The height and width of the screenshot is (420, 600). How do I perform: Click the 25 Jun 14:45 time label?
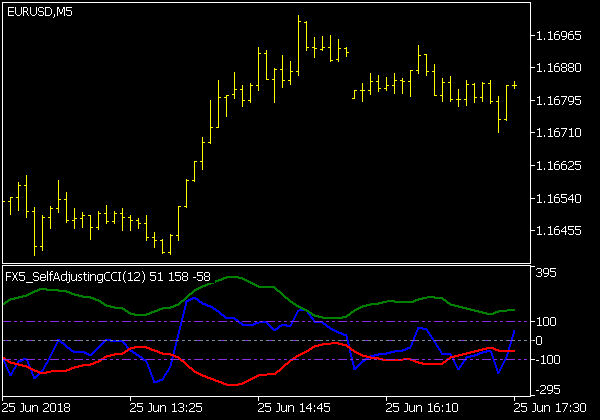point(294,408)
